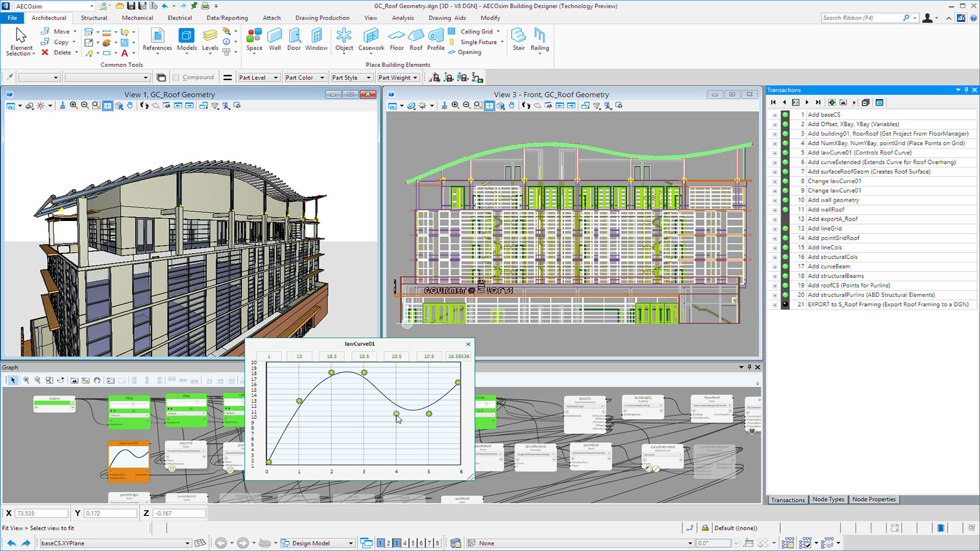Screen dimensions: 980x551
Task: Toggle Opening element visibility
Action: 469,53
